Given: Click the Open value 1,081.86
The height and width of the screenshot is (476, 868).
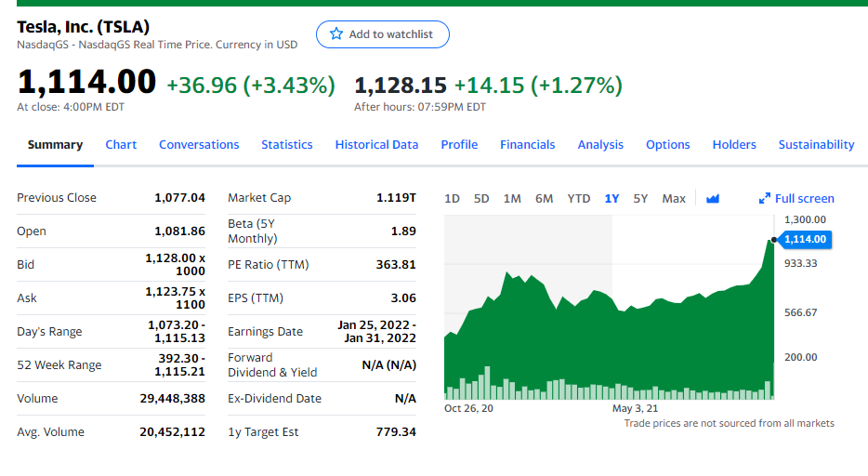Looking at the screenshot, I should (x=179, y=231).
